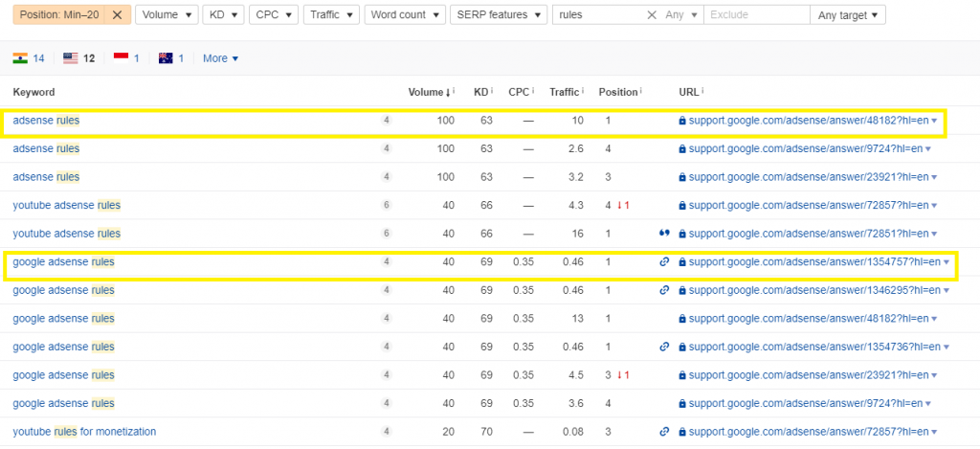This screenshot has width=980, height=449.
Task: Click the sitelinks chain icon for answer/1346295
Action: [x=664, y=290]
